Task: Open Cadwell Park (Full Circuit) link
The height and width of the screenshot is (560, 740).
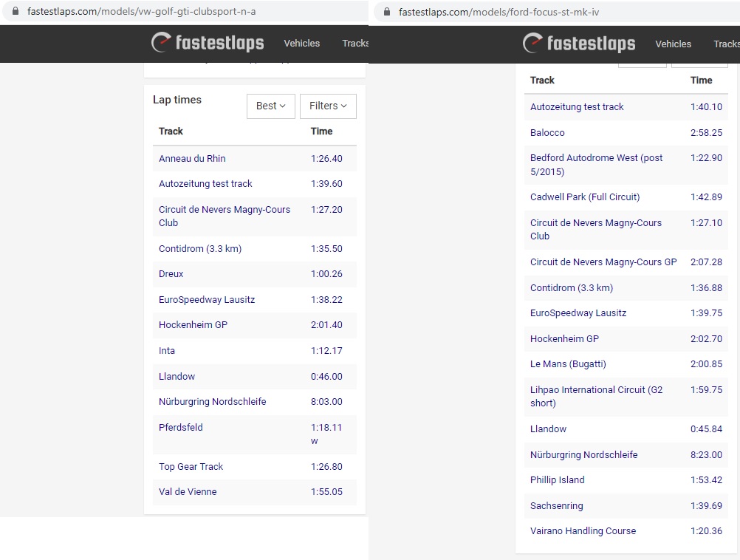Action: coord(585,197)
